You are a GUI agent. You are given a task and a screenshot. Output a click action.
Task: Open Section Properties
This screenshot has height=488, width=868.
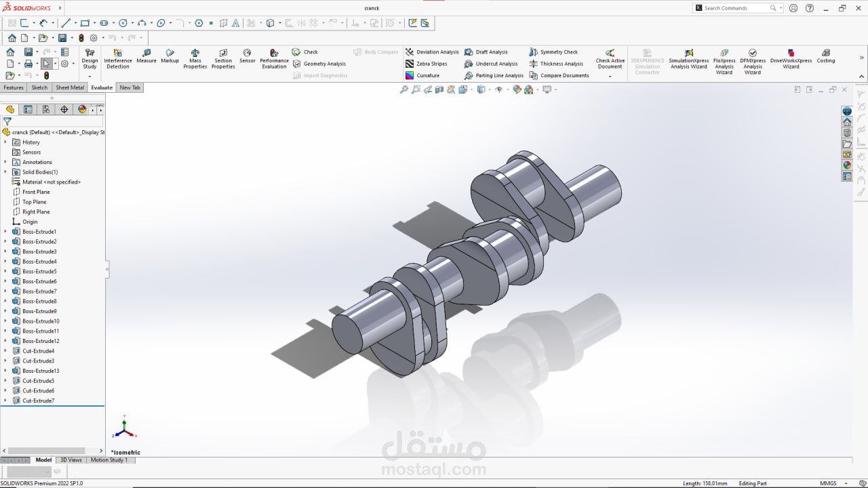click(223, 58)
